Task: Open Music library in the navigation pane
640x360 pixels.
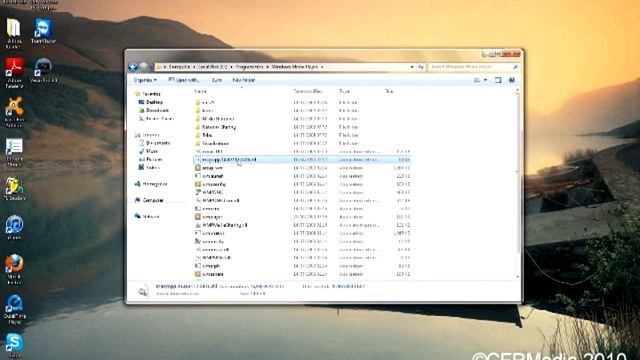Action: (x=149, y=151)
